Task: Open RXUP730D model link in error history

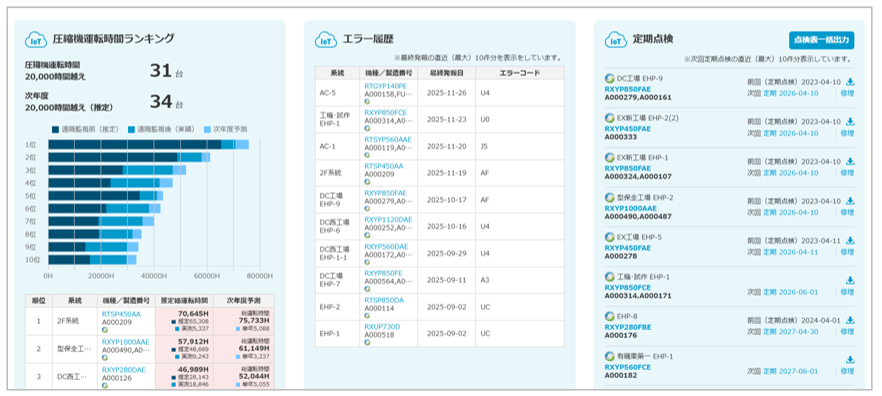Action: [x=382, y=326]
